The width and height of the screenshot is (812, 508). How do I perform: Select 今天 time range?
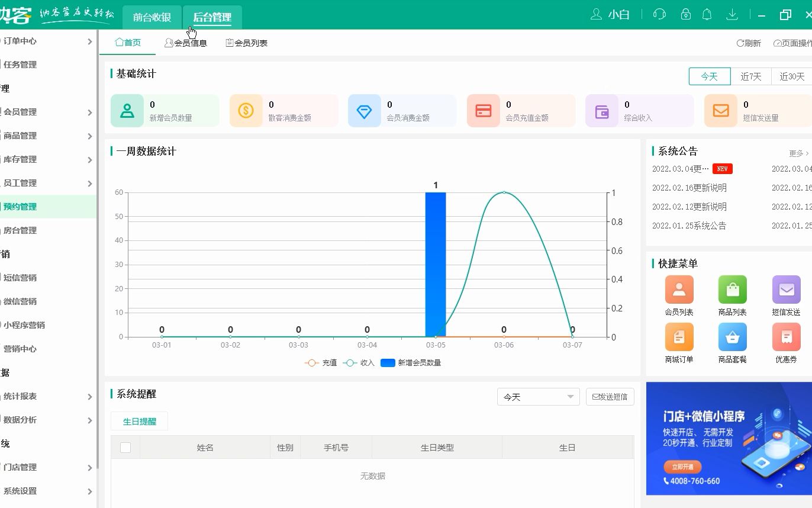point(710,76)
